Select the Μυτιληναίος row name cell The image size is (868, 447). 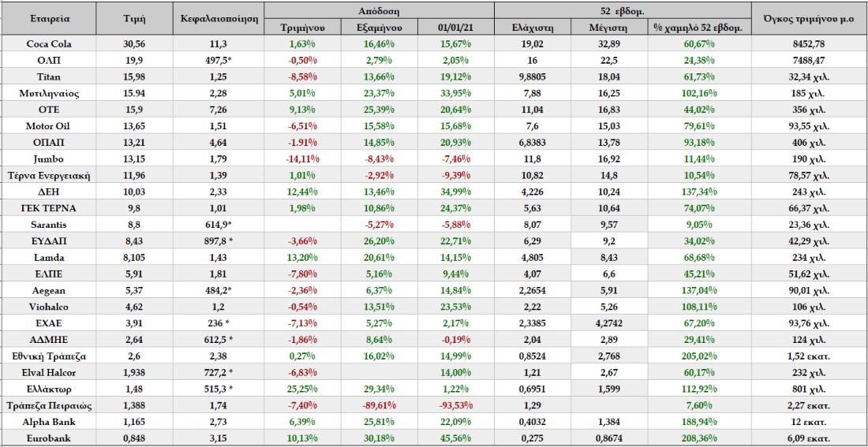click(50, 94)
